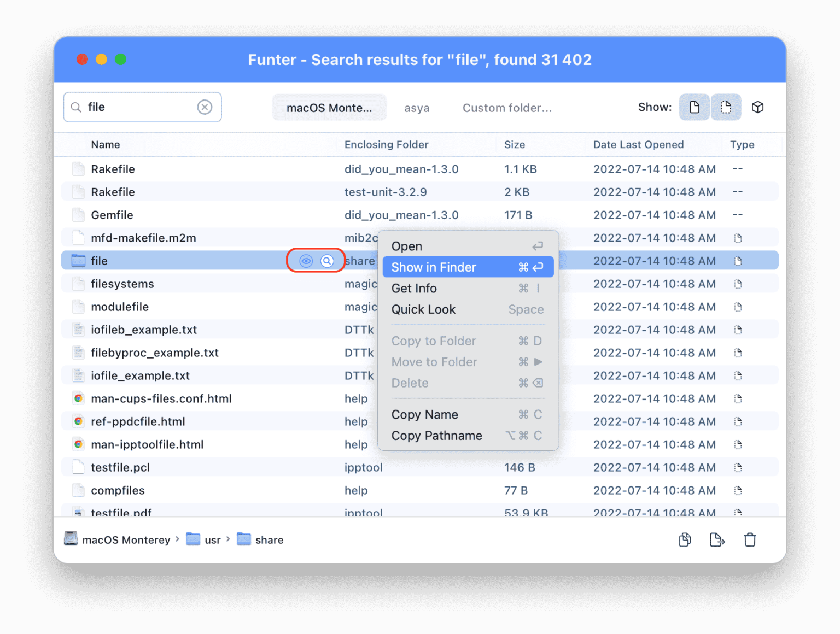The height and width of the screenshot is (634, 840).
Task: Click the folder icon next to share breadcrumb
Action: pos(243,539)
